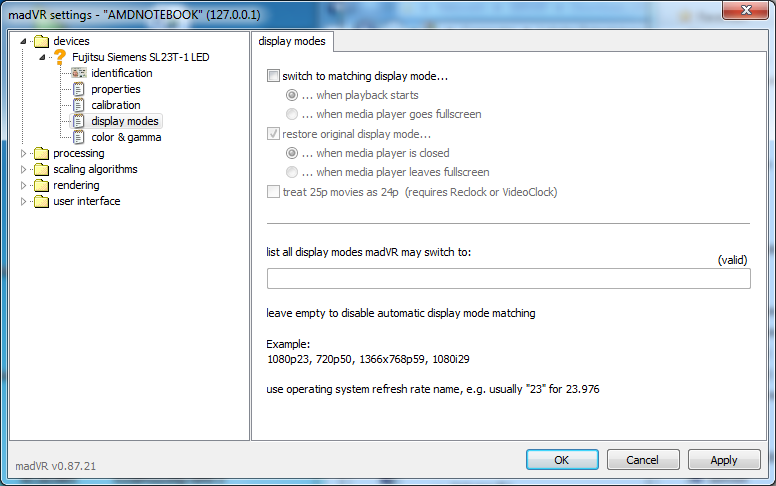The height and width of the screenshot is (486, 776).
Task: Close the madVR settings window
Action: click(745, 10)
